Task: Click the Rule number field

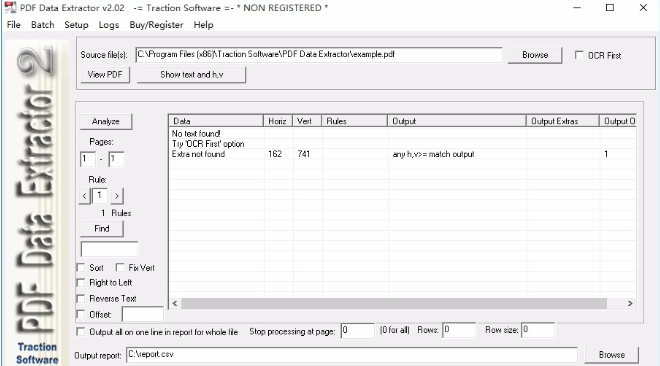Action: click(100, 196)
